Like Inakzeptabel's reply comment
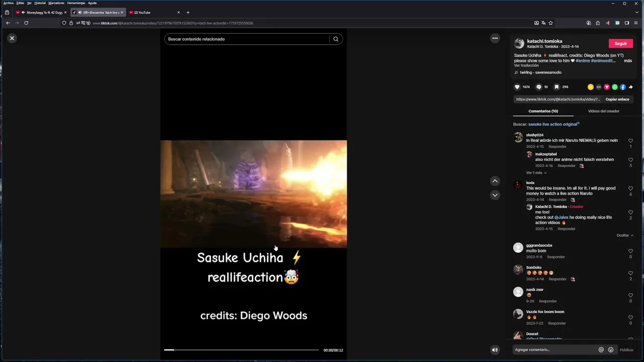644x362 pixels. [630, 160]
